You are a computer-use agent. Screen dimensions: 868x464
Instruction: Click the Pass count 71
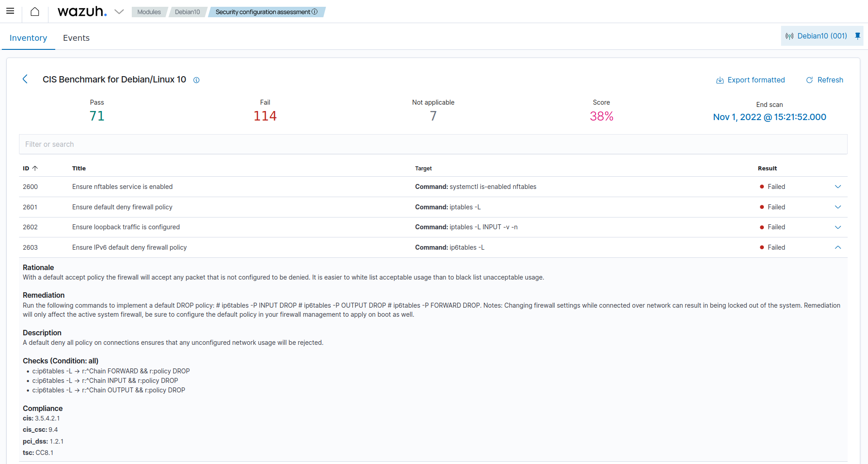97,116
